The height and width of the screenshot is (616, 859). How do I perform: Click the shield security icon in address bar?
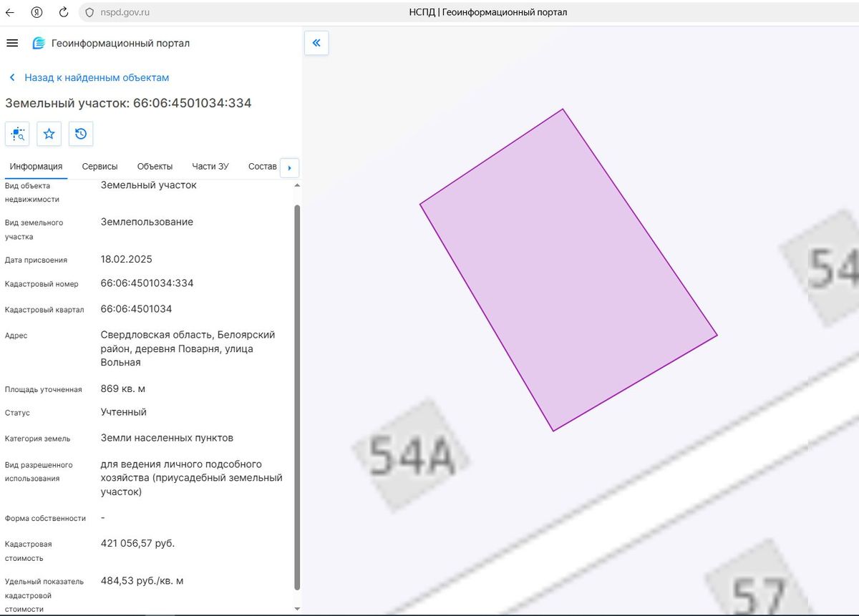tap(89, 12)
